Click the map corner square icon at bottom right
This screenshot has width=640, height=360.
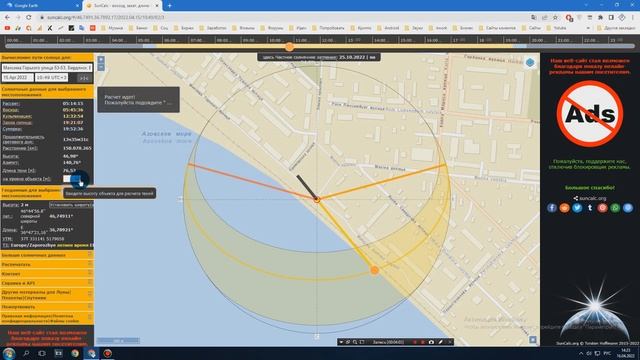(533, 340)
